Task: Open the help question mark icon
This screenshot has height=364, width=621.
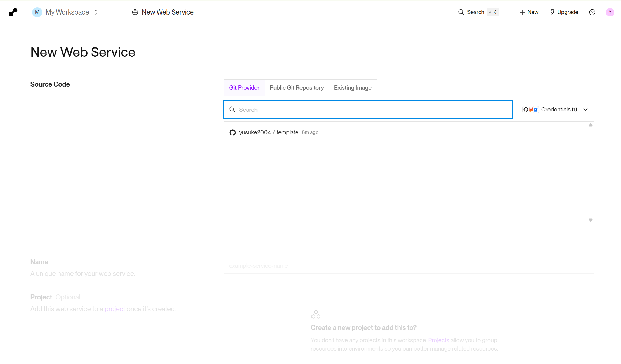Action: click(592, 12)
